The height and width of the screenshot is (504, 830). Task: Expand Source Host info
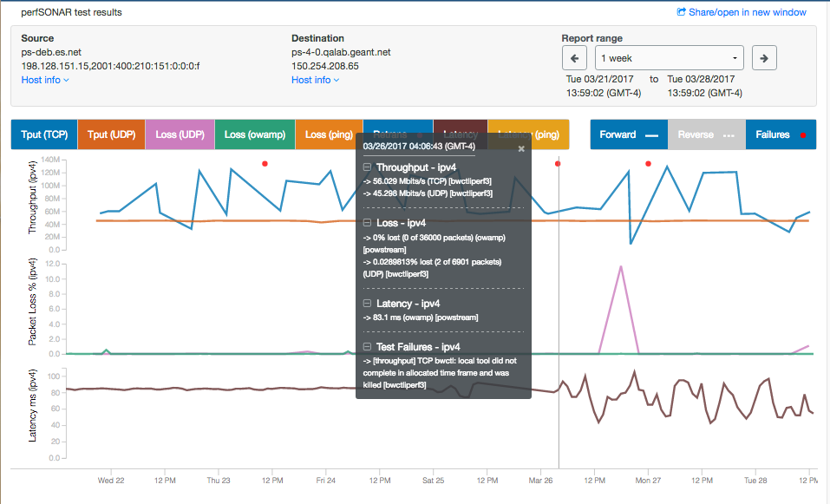tap(45, 80)
